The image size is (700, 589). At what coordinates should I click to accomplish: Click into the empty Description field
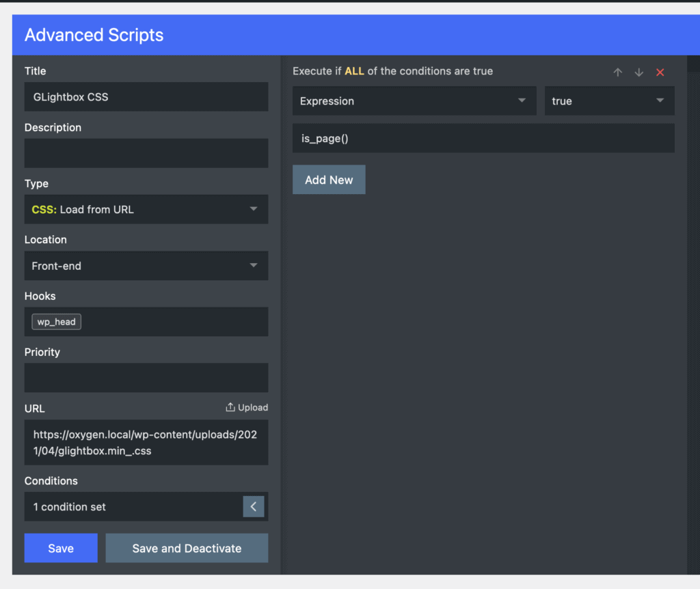coord(146,153)
